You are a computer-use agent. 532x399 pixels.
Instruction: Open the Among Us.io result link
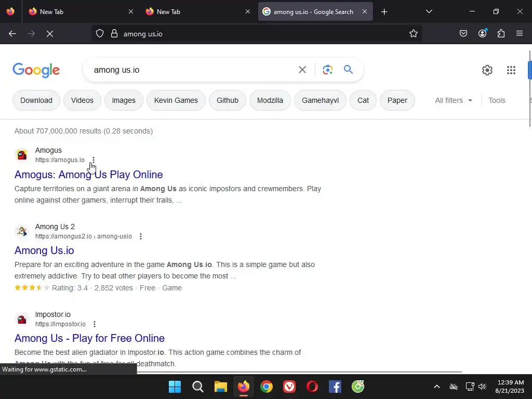point(44,250)
